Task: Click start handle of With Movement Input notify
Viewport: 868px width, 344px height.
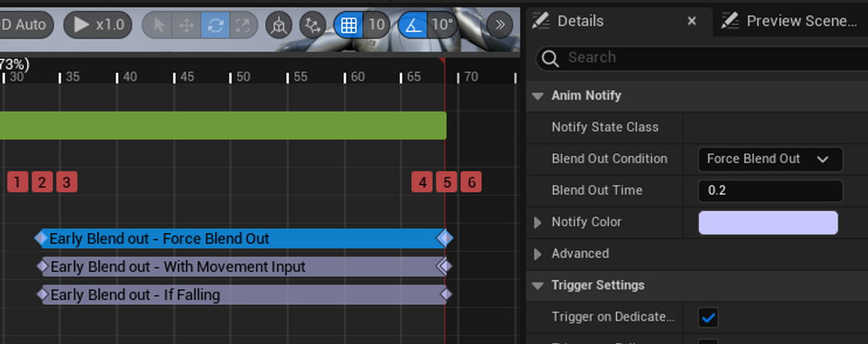Action: (41, 267)
